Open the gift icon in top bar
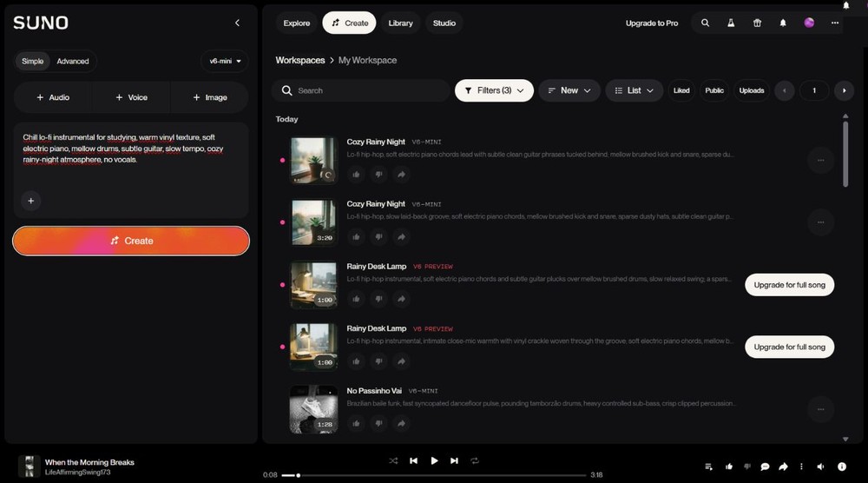Image resolution: width=868 pixels, height=483 pixels. coord(757,23)
